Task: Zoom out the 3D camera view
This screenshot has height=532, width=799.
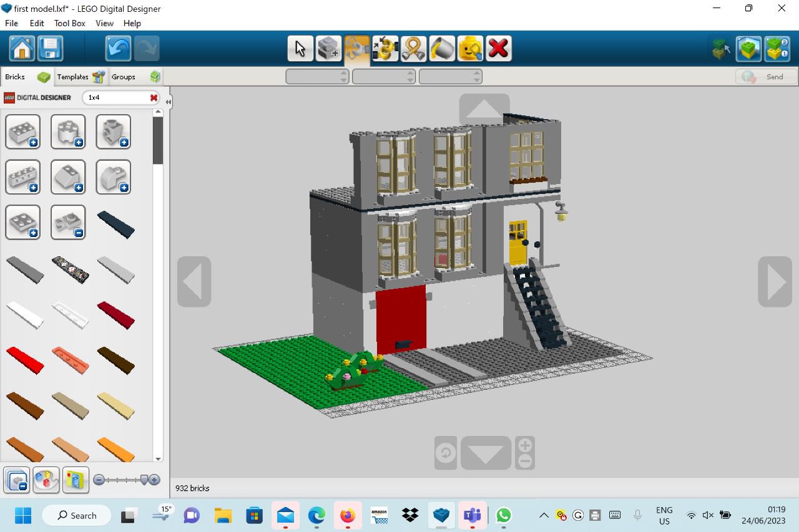Action: (x=525, y=461)
